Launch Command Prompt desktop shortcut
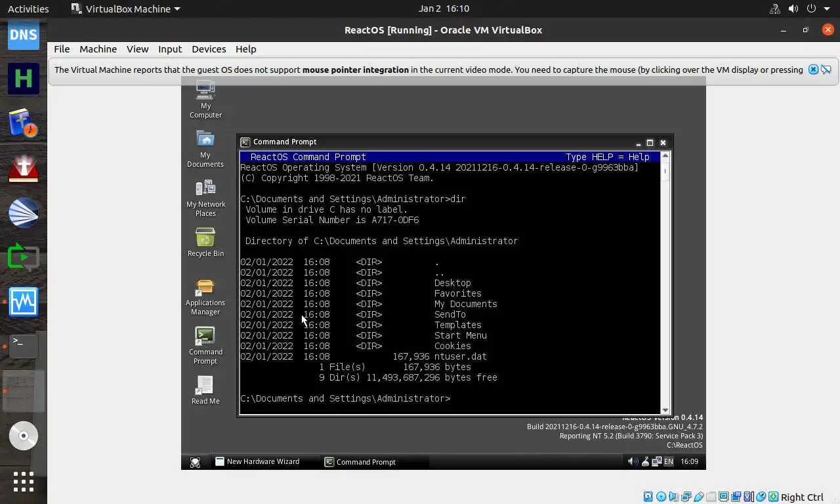 [x=205, y=346]
